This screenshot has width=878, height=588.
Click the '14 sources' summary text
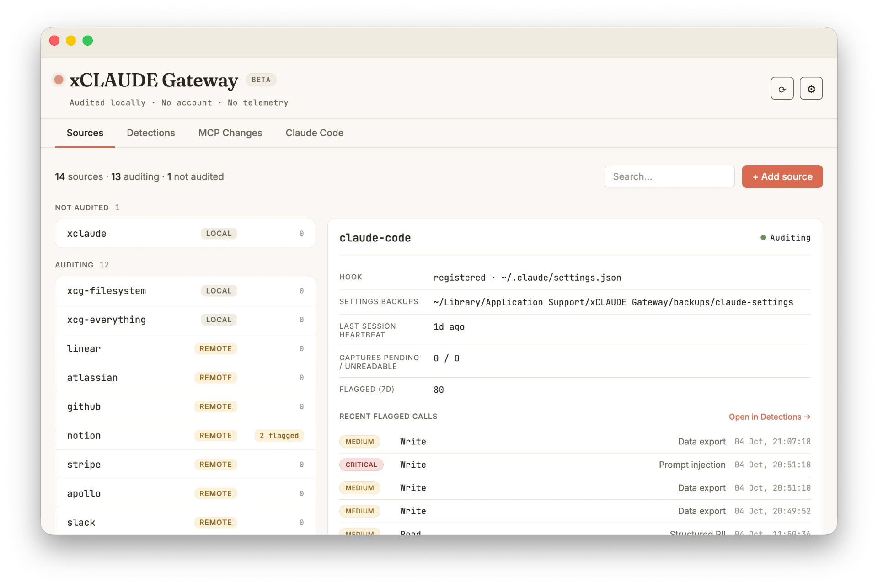coord(79,176)
